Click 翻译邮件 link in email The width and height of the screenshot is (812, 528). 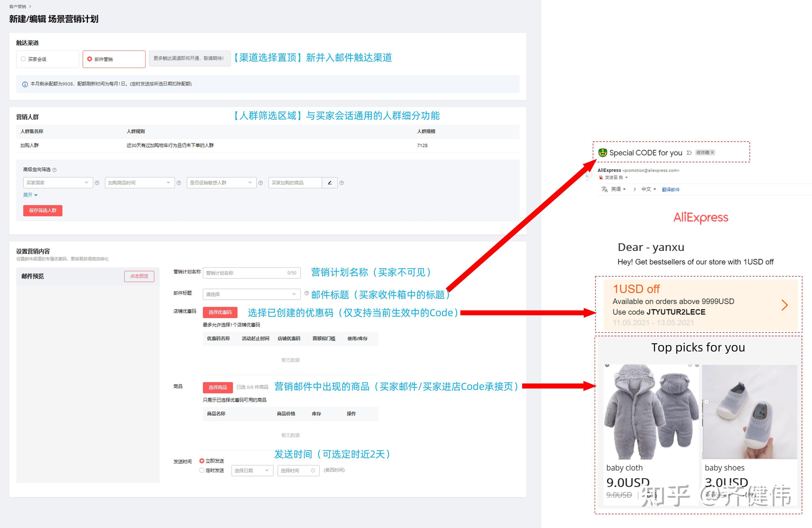coord(671,190)
